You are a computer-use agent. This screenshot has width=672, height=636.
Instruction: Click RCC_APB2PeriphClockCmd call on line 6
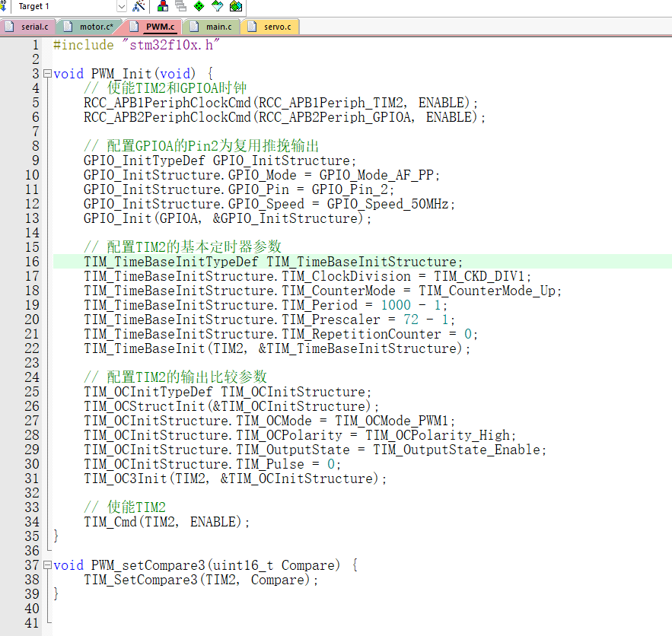point(285,117)
